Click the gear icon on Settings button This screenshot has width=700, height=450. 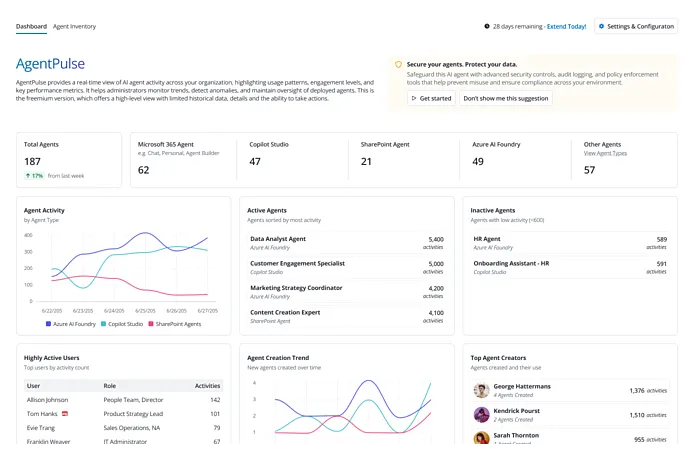point(601,26)
